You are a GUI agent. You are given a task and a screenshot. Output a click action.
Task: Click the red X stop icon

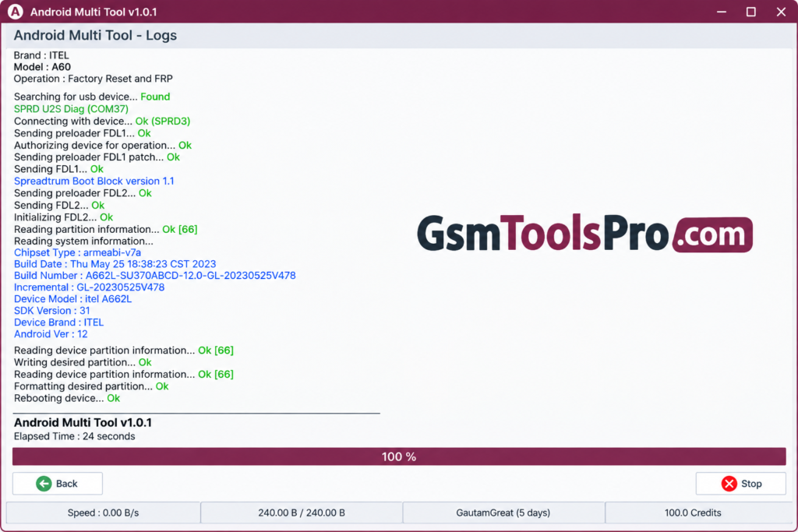coord(729,483)
